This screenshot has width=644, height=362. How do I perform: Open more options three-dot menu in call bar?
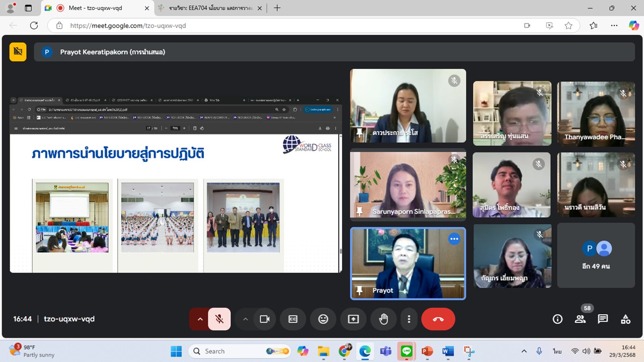click(409, 319)
